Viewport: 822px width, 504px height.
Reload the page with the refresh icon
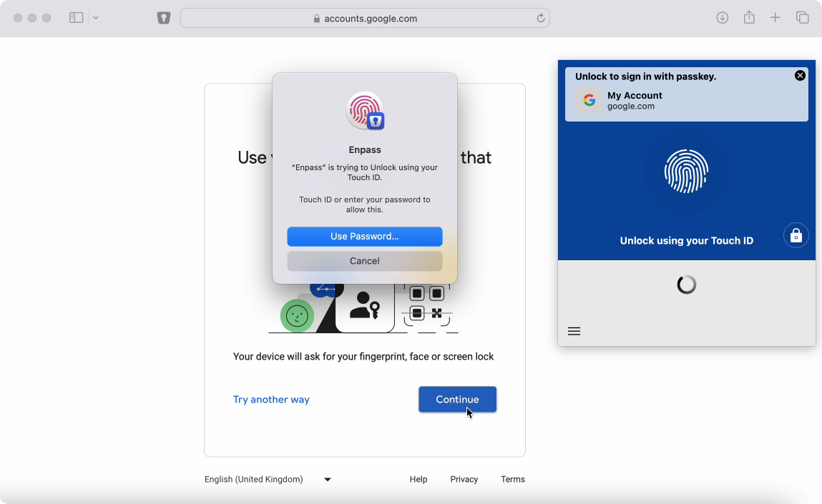pyautogui.click(x=540, y=19)
